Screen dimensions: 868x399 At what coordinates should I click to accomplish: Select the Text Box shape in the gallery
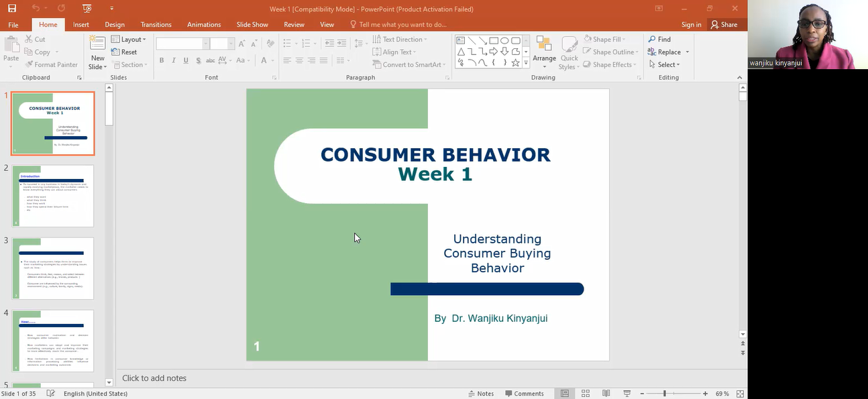point(461,40)
